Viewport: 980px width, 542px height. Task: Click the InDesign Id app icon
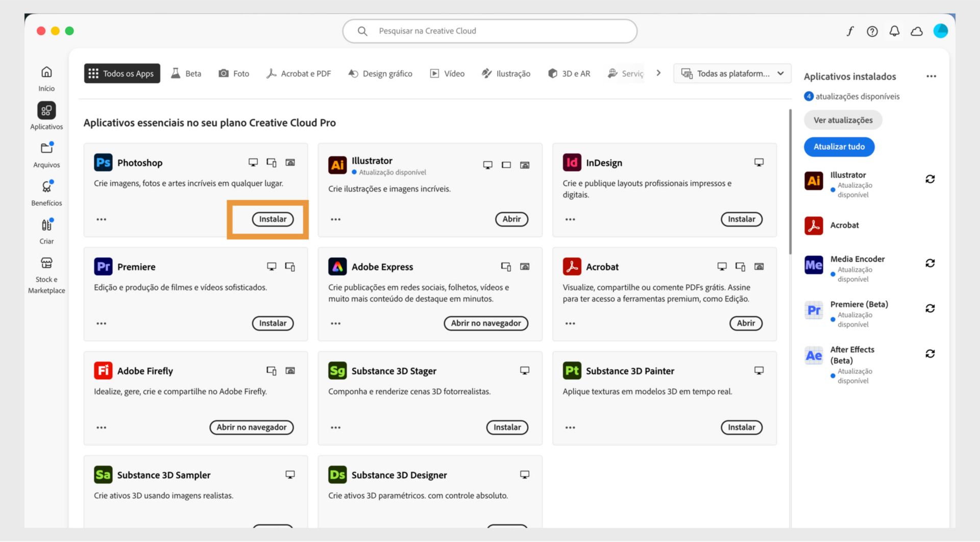(x=572, y=162)
